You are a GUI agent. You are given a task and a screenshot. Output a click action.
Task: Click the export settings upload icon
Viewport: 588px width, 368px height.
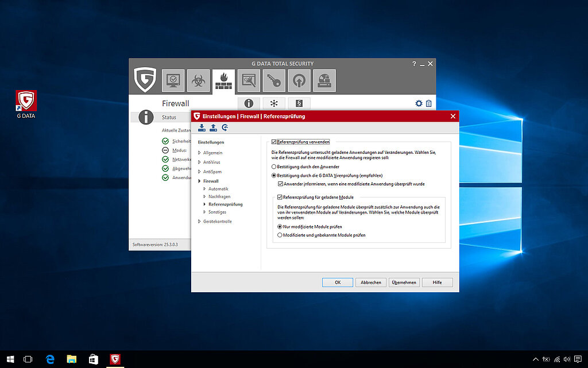[213, 128]
